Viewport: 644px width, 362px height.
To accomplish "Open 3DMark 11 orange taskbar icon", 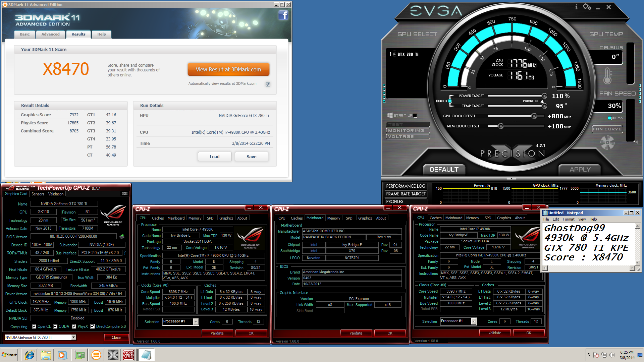I will (96, 355).
